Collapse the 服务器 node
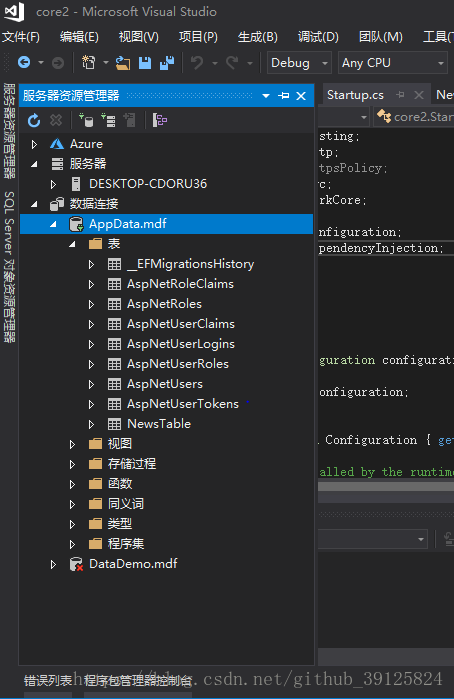This screenshot has width=454, height=699. [x=34, y=164]
